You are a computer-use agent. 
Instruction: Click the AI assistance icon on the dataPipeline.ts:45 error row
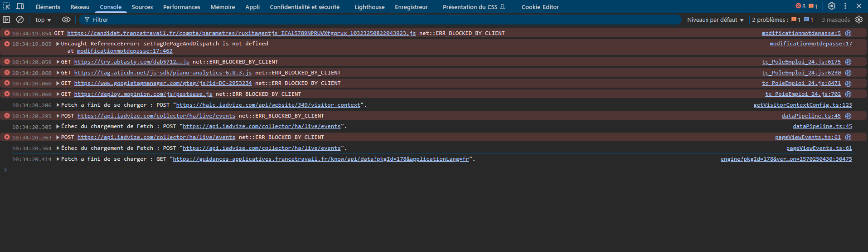coord(848,116)
